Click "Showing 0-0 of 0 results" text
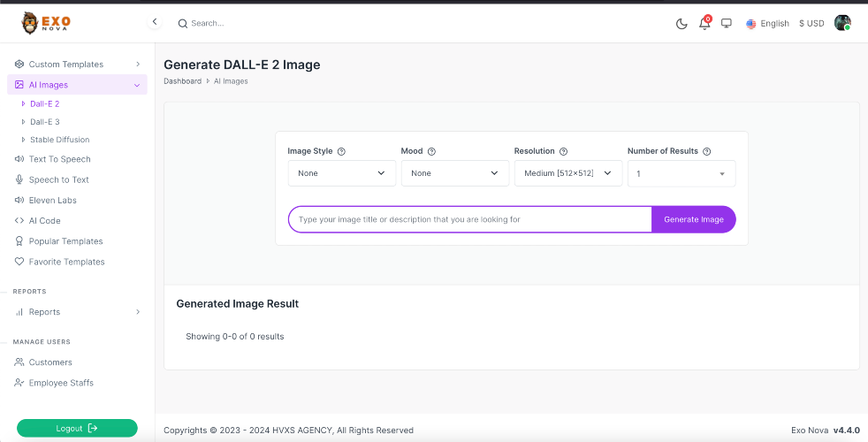The height and width of the screenshot is (442, 868). click(235, 336)
